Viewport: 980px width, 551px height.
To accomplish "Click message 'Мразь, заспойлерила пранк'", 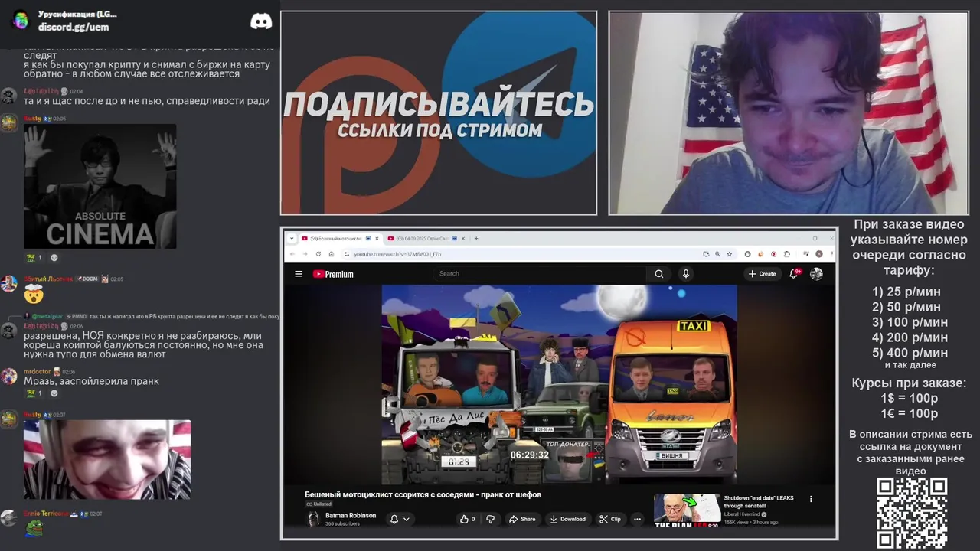I will pyautogui.click(x=91, y=381).
